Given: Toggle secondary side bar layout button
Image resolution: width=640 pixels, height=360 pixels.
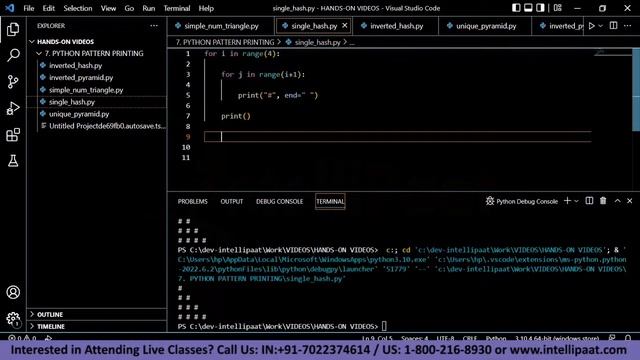Looking at the screenshot, I should coord(540,8).
